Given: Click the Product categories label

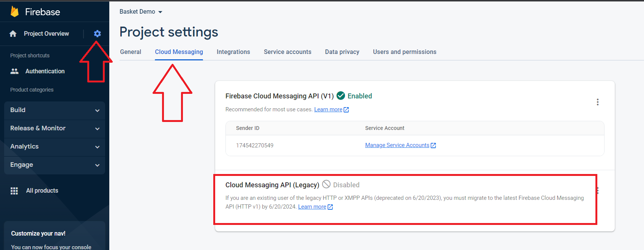Looking at the screenshot, I should [x=32, y=90].
